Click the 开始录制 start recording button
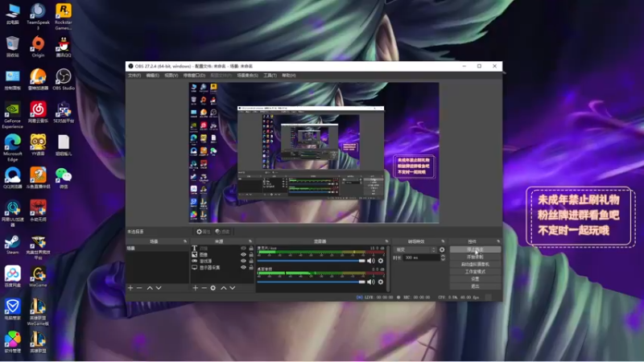The width and height of the screenshot is (644, 362). 475,257
